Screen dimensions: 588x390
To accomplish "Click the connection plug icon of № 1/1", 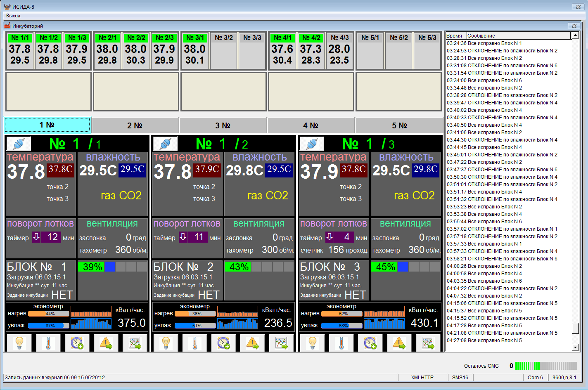I will [x=19, y=144].
